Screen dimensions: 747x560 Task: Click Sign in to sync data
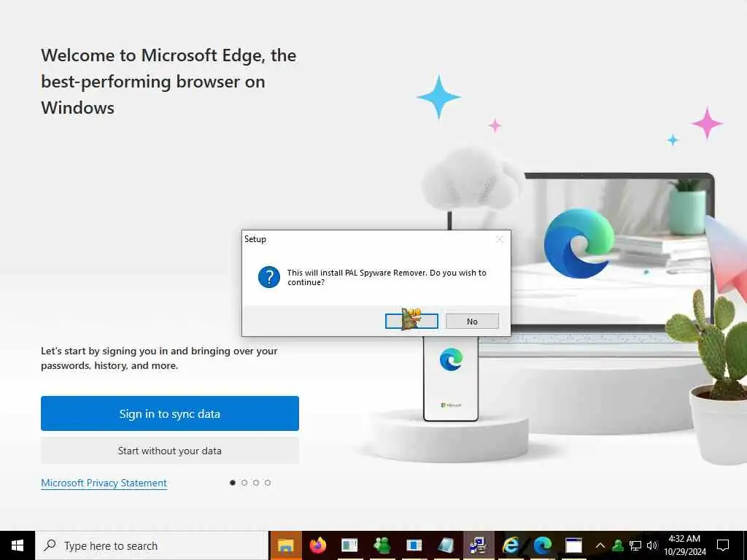tap(169, 413)
